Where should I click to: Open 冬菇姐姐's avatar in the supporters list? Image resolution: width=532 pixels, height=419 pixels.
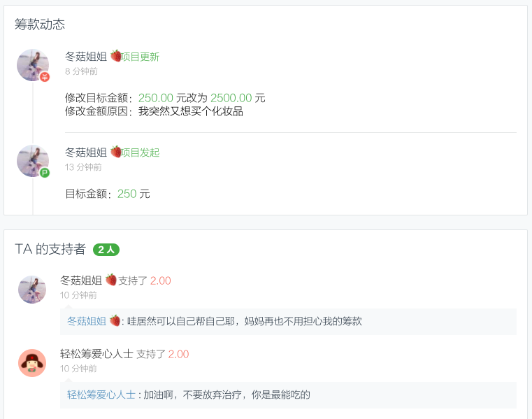pyautogui.click(x=32, y=290)
